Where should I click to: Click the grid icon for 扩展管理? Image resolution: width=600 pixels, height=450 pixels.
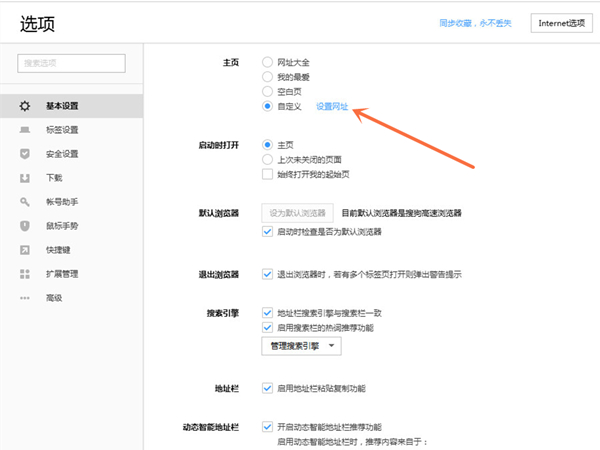[x=25, y=273]
